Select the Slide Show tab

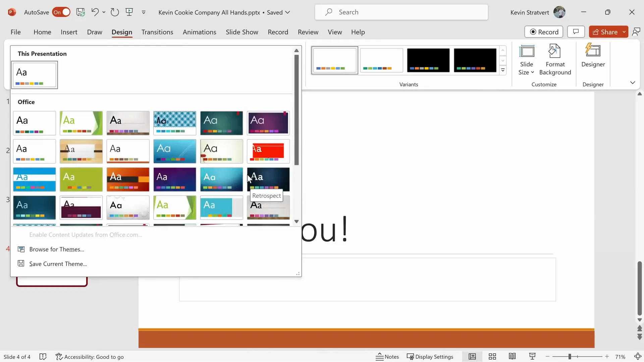pos(242,32)
